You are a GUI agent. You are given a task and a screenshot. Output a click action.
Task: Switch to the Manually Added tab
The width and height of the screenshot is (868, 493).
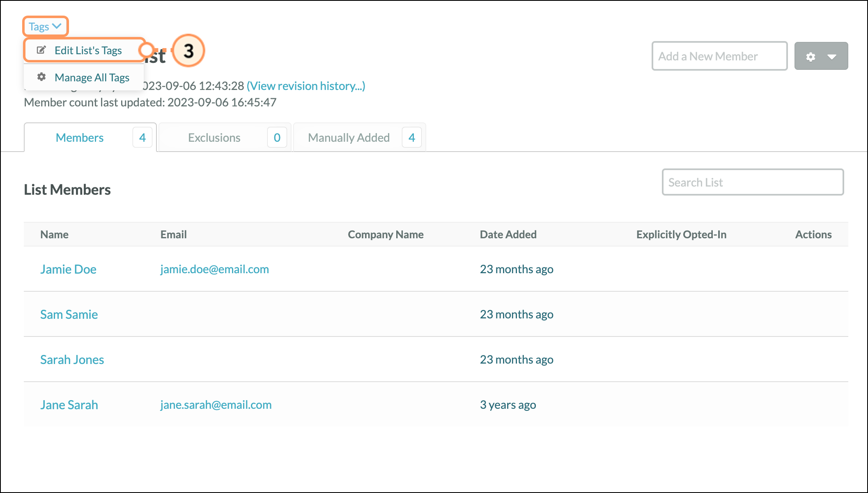(349, 138)
